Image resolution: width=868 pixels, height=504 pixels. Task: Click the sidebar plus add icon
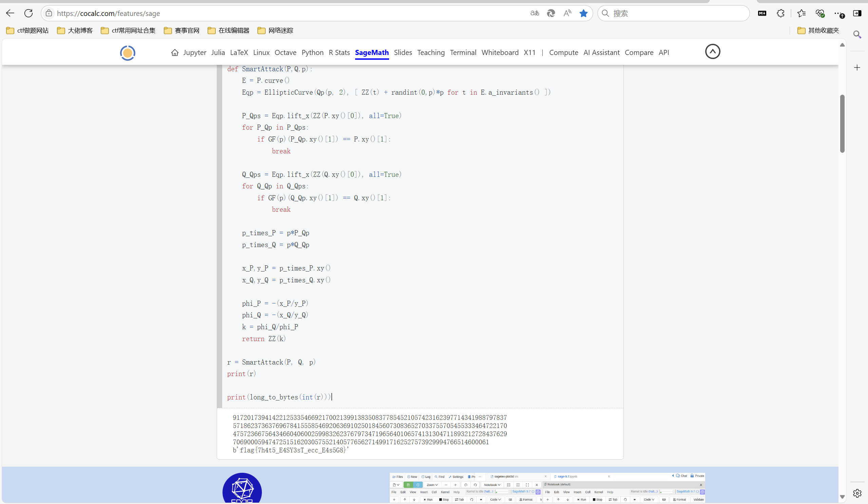tap(857, 68)
